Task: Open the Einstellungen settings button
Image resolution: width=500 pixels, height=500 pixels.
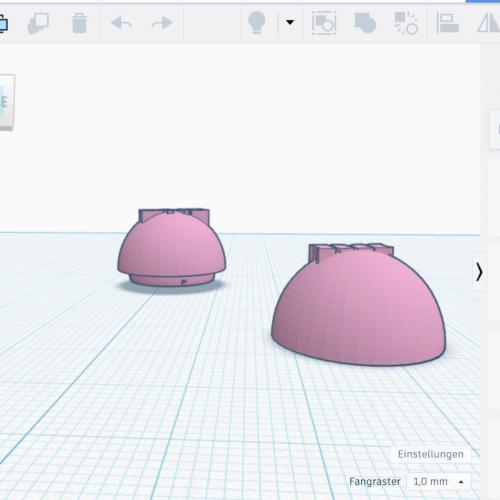Action: pos(431,454)
